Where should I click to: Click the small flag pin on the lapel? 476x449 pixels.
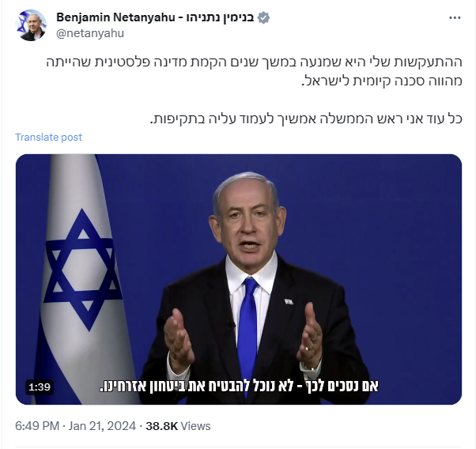click(289, 301)
